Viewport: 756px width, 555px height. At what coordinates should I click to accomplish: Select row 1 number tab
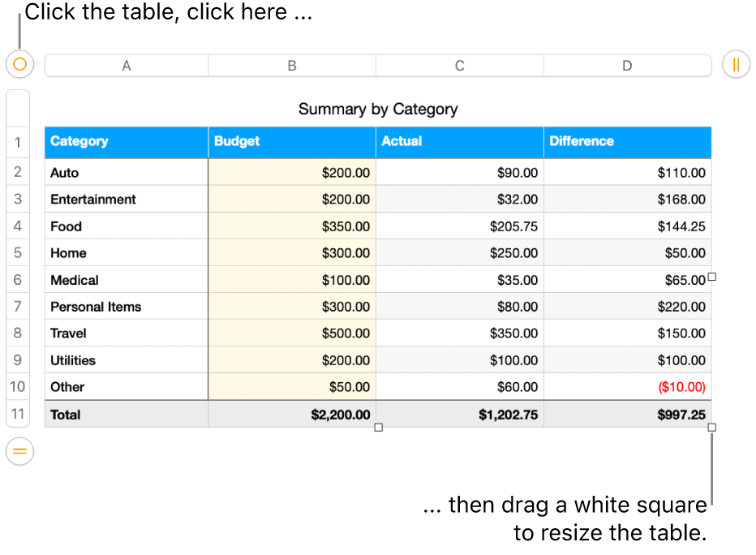click(18, 144)
